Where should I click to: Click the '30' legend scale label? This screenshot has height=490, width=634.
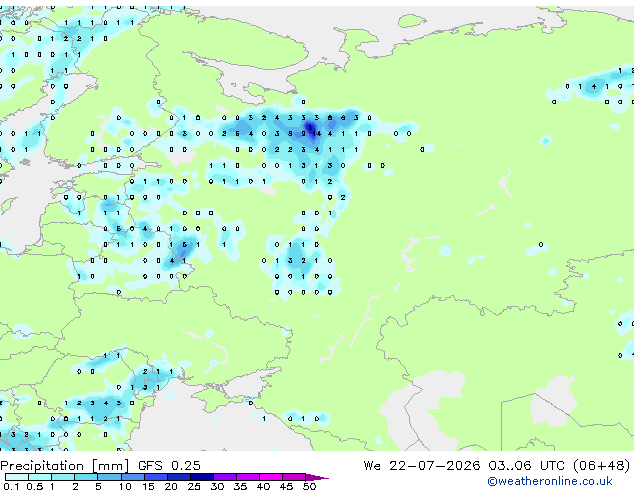coord(218,486)
